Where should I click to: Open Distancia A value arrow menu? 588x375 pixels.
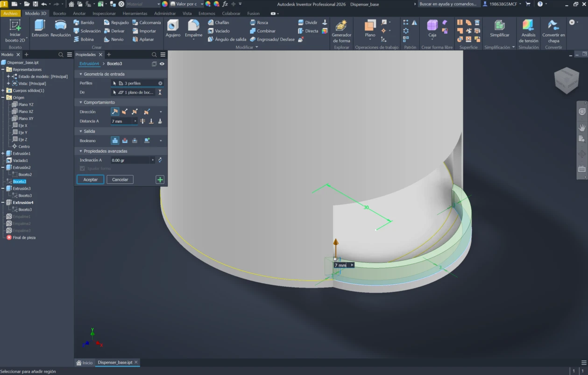pyautogui.click(x=135, y=121)
